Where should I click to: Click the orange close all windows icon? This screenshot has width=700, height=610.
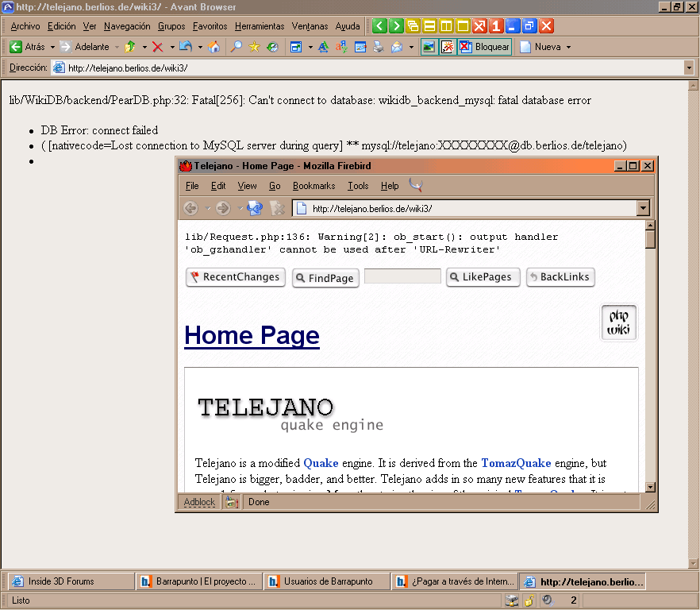pyautogui.click(x=479, y=26)
